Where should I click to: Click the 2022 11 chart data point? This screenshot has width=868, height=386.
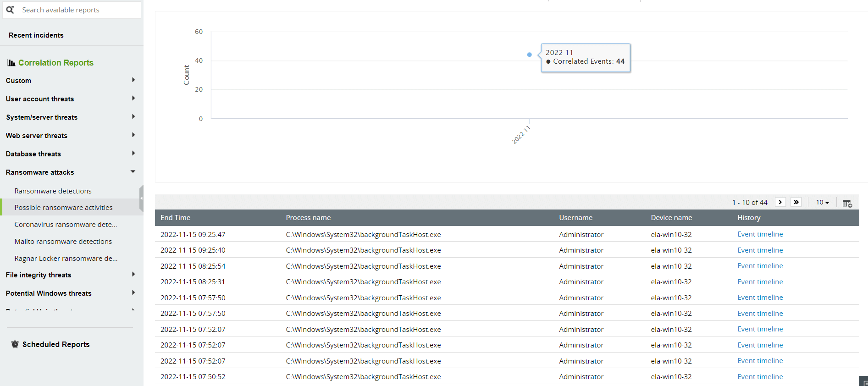[529, 55]
